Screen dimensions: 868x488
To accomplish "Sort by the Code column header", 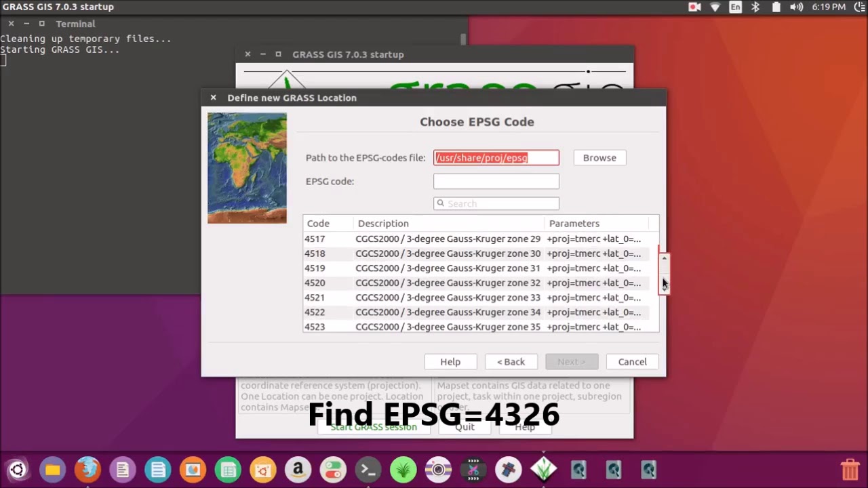I will tap(328, 224).
